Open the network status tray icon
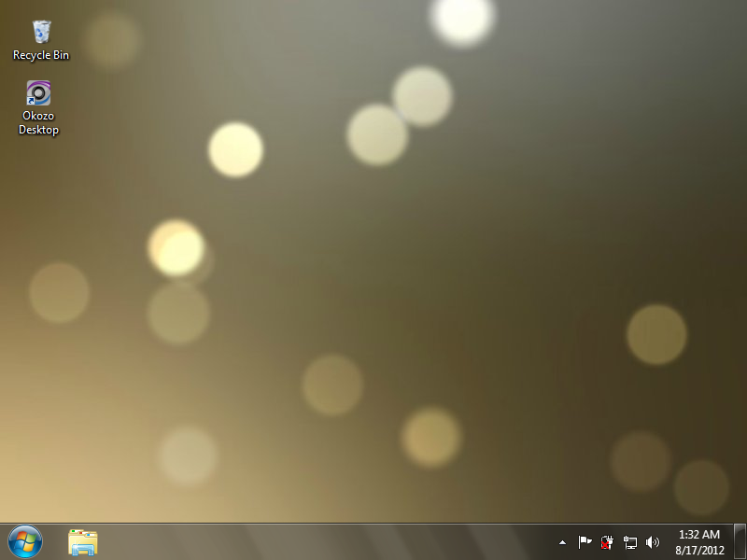 tap(629, 542)
